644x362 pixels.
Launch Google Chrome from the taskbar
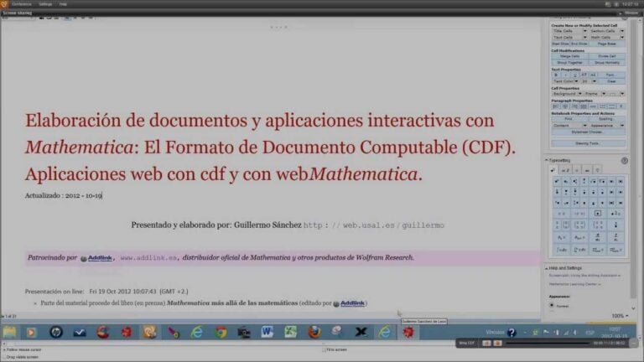[221, 332]
